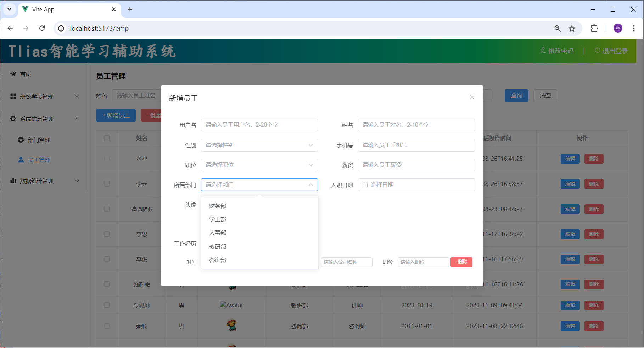Open the 性别 dropdown
644x348 pixels.
(259, 145)
